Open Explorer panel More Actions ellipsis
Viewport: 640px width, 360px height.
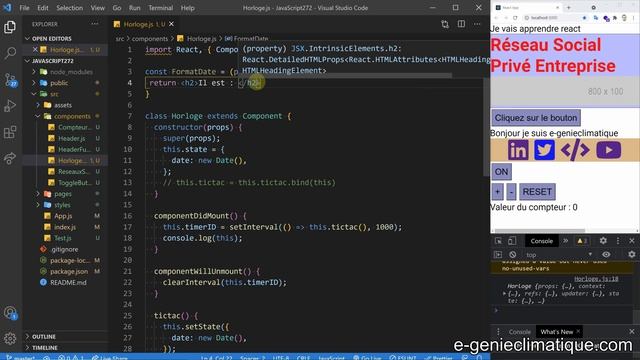[x=95, y=24]
